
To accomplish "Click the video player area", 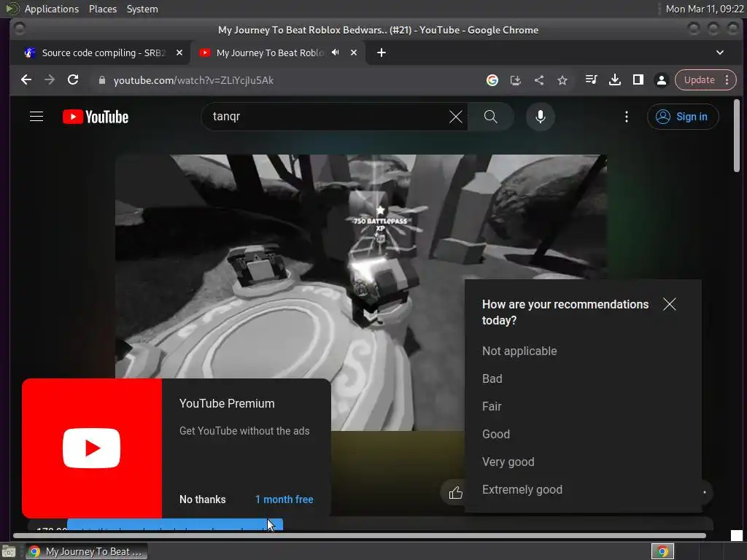I will pyautogui.click(x=290, y=267).
